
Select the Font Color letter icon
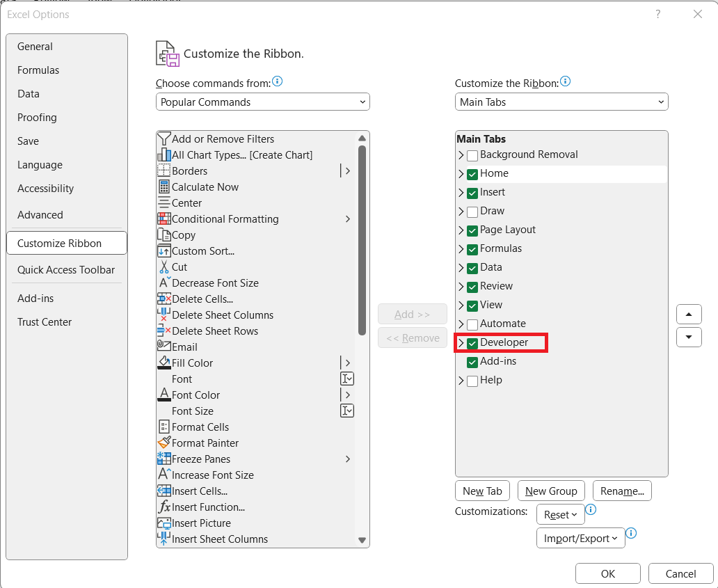[x=164, y=395]
